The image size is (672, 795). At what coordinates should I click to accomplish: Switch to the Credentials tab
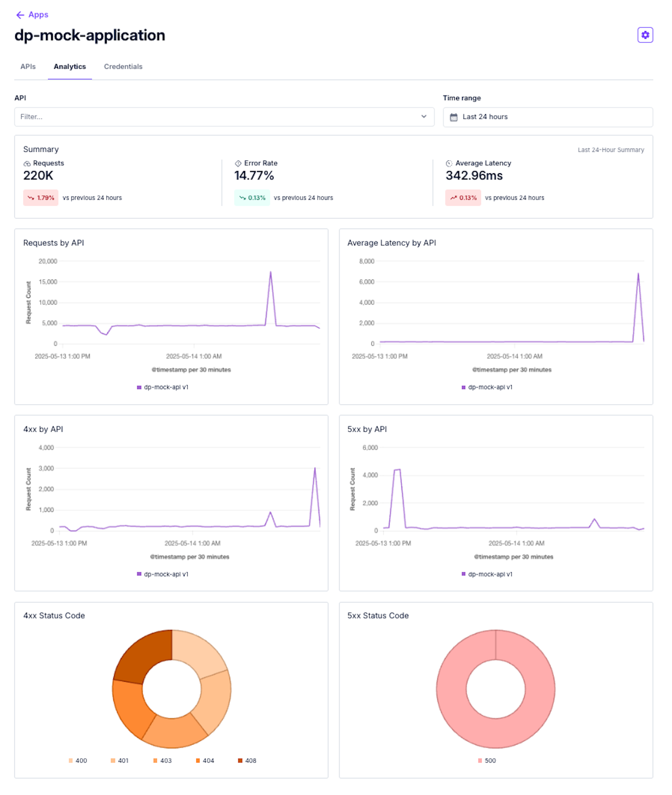coord(123,67)
